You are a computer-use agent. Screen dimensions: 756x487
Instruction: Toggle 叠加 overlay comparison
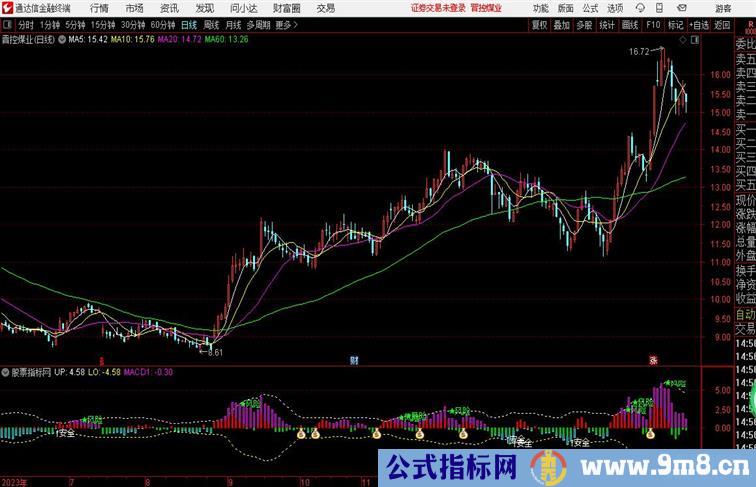[562, 25]
